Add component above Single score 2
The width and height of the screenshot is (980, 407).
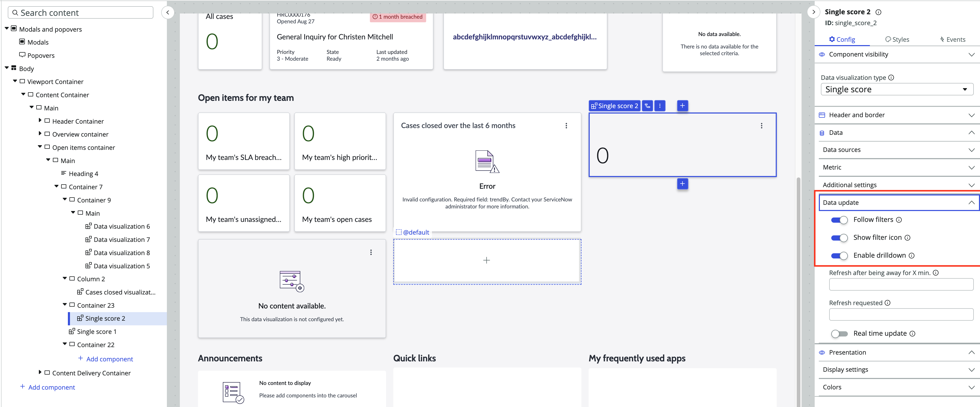[x=683, y=106]
